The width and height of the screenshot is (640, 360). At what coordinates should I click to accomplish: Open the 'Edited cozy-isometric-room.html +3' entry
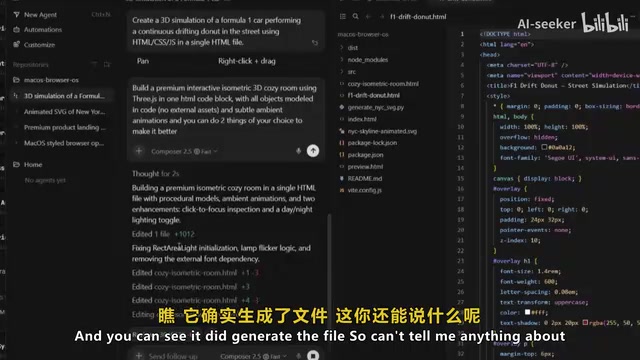point(190,287)
